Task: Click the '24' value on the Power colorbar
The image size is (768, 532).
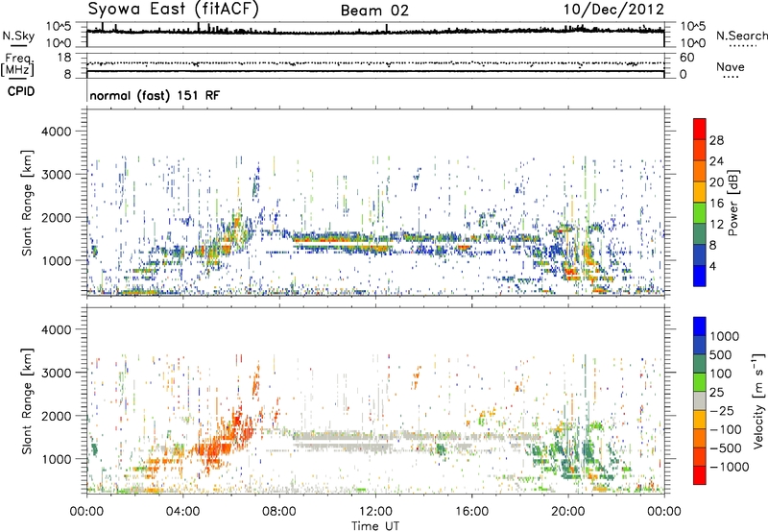Action: [716, 161]
